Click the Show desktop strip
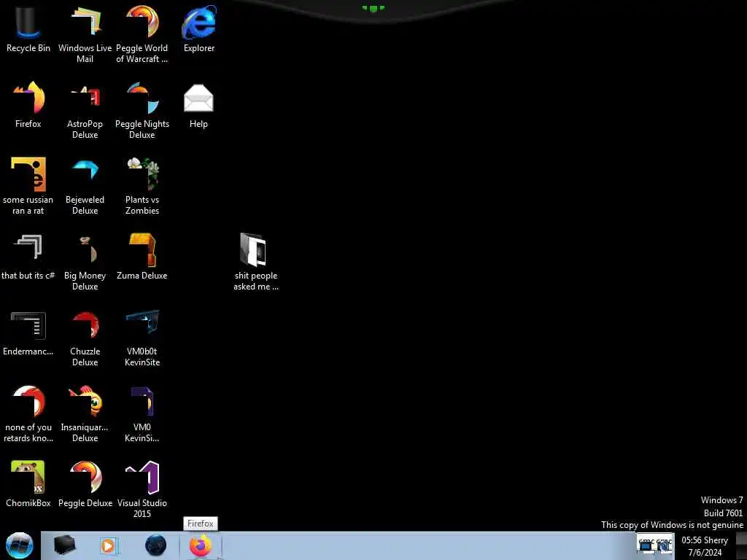This screenshot has height=560, width=747. pos(741,545)
